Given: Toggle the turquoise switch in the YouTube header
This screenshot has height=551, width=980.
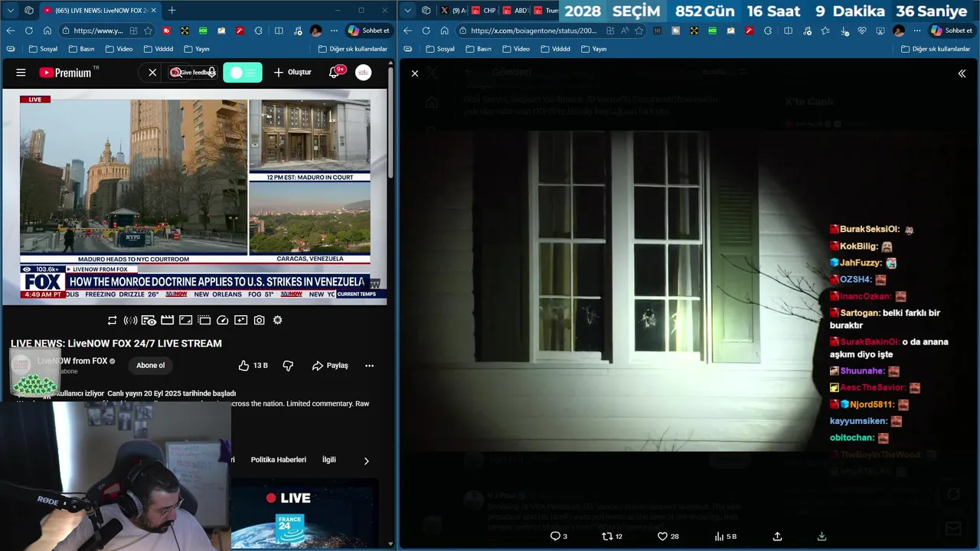Looking at the screenshot, I should pyautogui.click(x=243, y=73).
